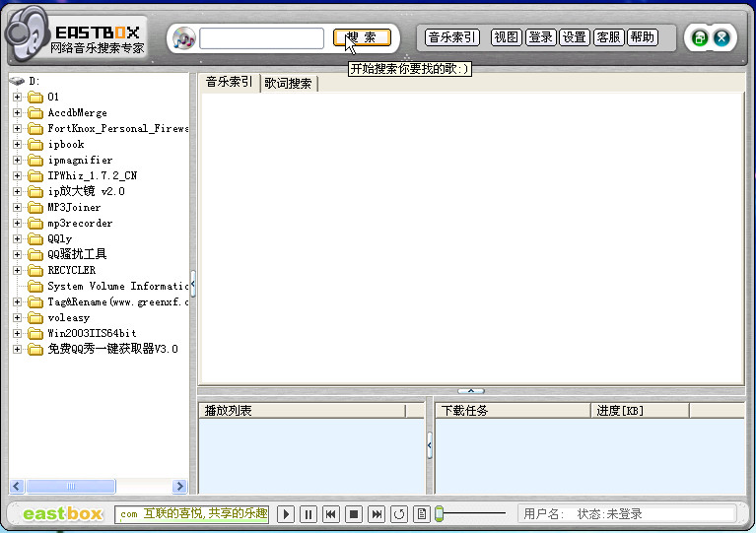
Task: Click the 进度[KB] column header
Action: (x=641, y=411)
